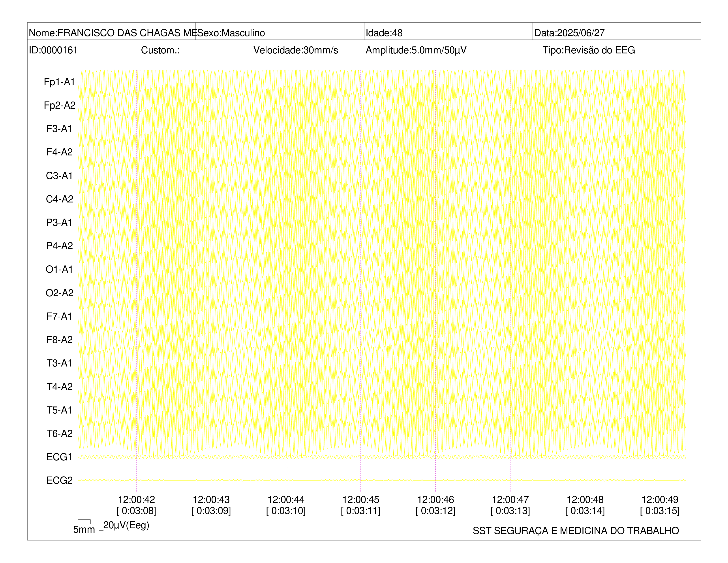Select the ID:0000161 text
Screen dimensions: 728x563
tap(53, 50)
